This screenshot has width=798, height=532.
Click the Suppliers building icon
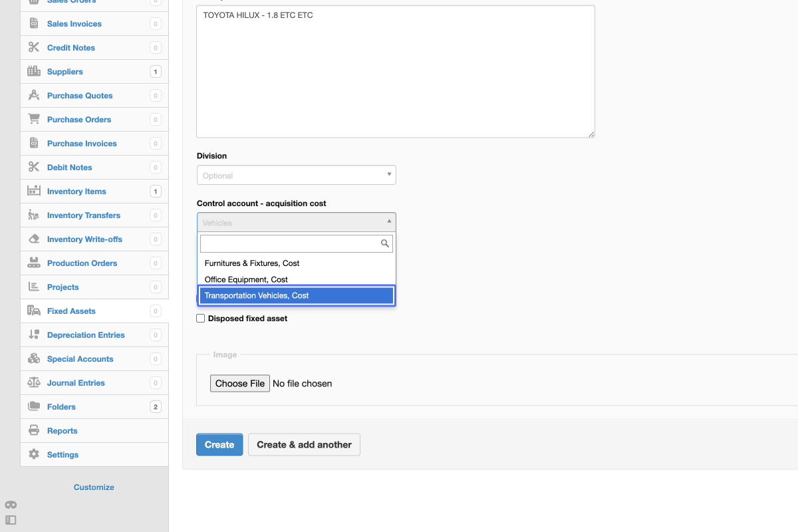[x=34, y=72]
